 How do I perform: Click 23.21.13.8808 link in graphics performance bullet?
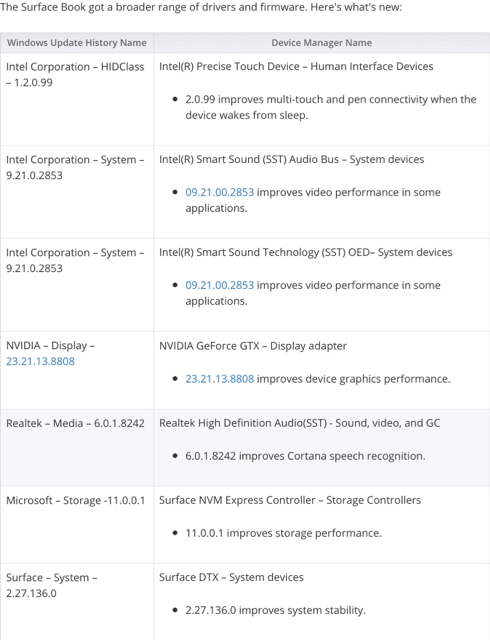(219, 379)
